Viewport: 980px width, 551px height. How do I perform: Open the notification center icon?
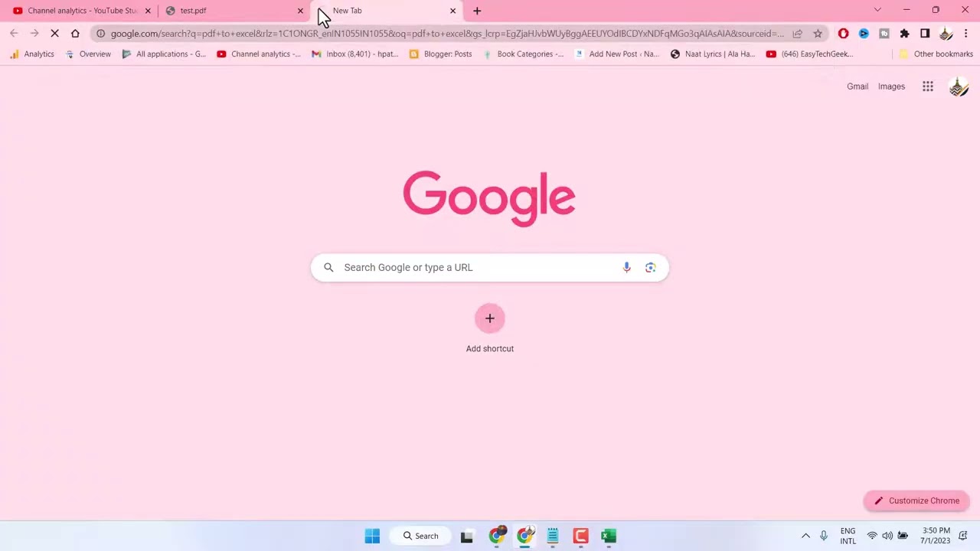point(964,536)
